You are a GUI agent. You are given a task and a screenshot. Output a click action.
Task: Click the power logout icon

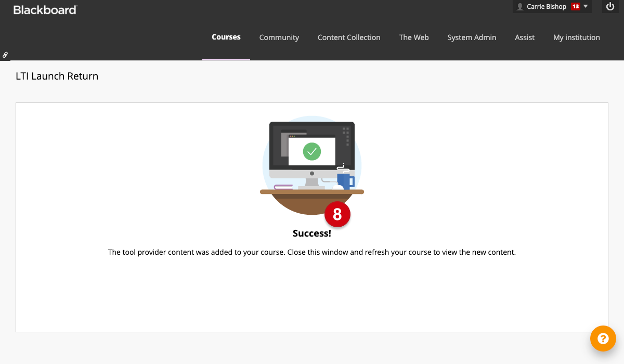[610, 7]
